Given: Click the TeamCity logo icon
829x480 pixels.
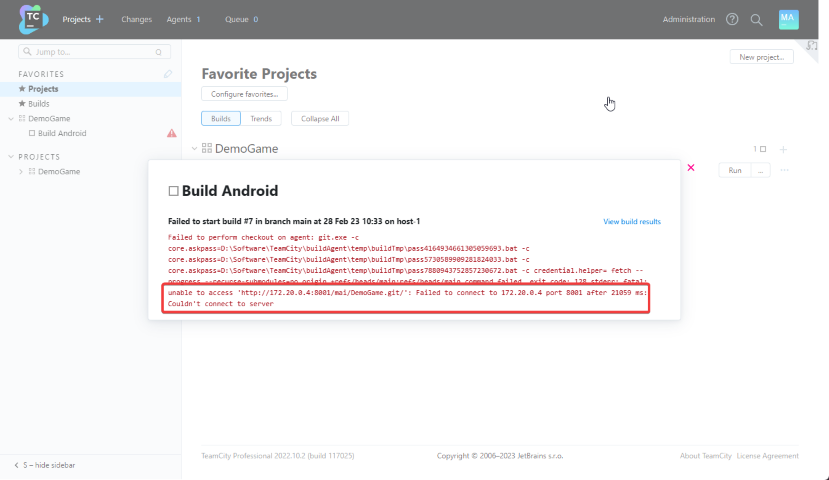Looking at the screenshot, I should click(x=33, y=19).
